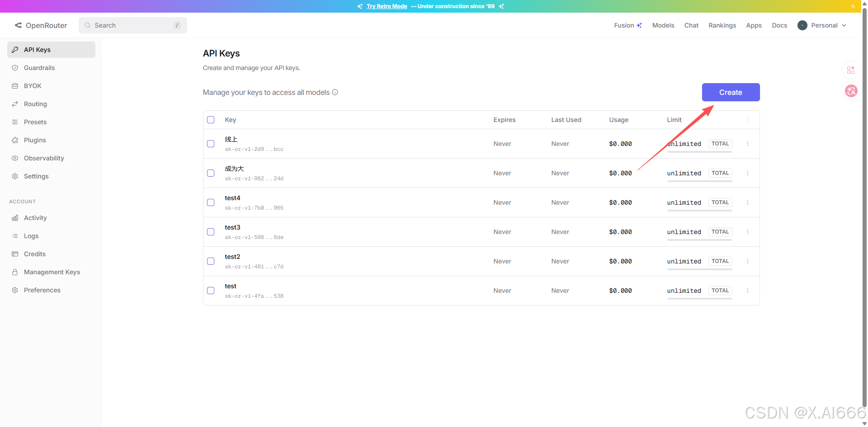Click the Credits card icon
The image size is (868, 427).
click(15, 254)
